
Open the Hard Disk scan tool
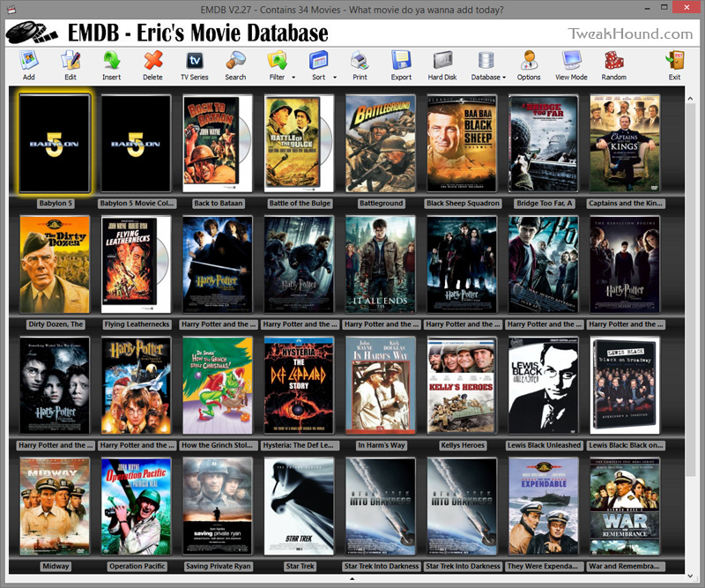[442, 60]
